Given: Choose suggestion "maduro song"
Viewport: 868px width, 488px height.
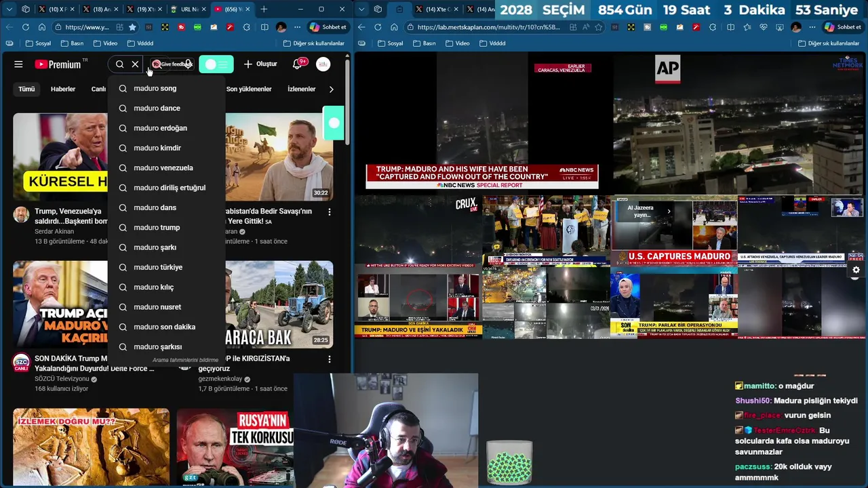Looking at the screenshot, I should coord(166,88).
